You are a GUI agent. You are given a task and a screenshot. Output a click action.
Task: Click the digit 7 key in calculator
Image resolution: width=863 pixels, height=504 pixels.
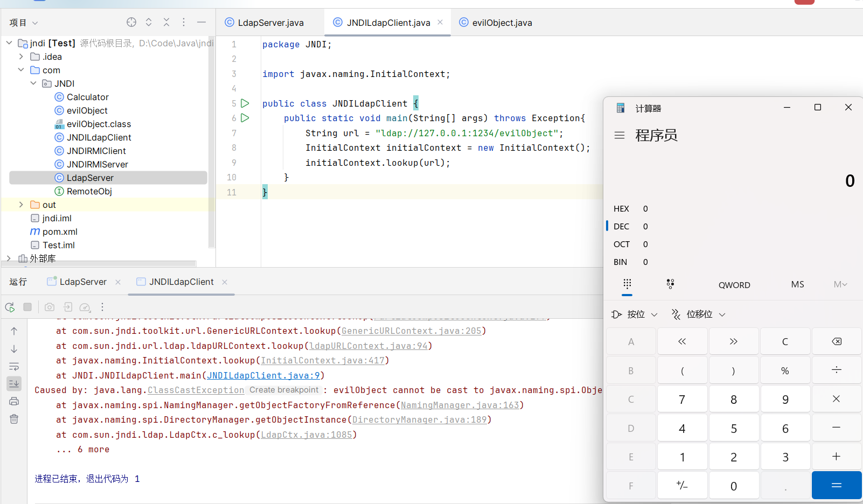[682, 399]
